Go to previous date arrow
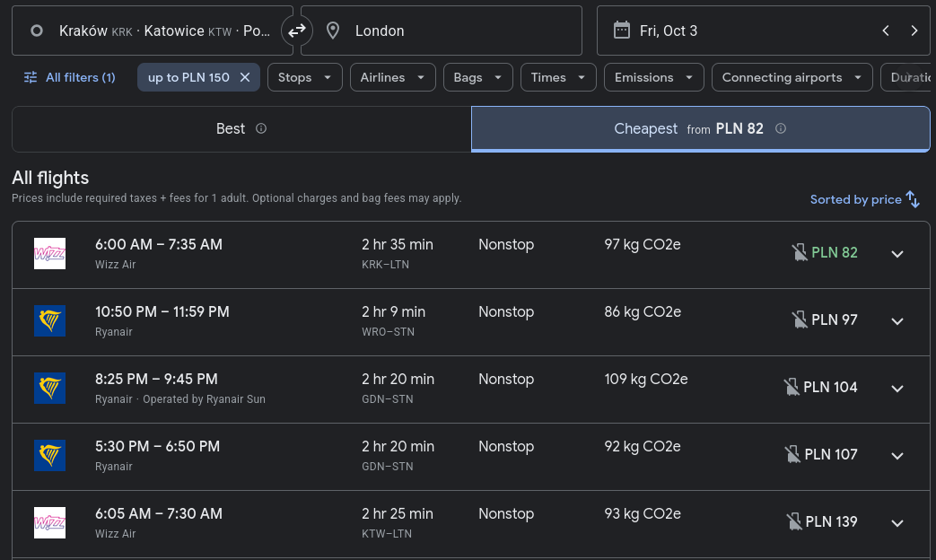Screen dimensions: 936x560 point(886,31)
